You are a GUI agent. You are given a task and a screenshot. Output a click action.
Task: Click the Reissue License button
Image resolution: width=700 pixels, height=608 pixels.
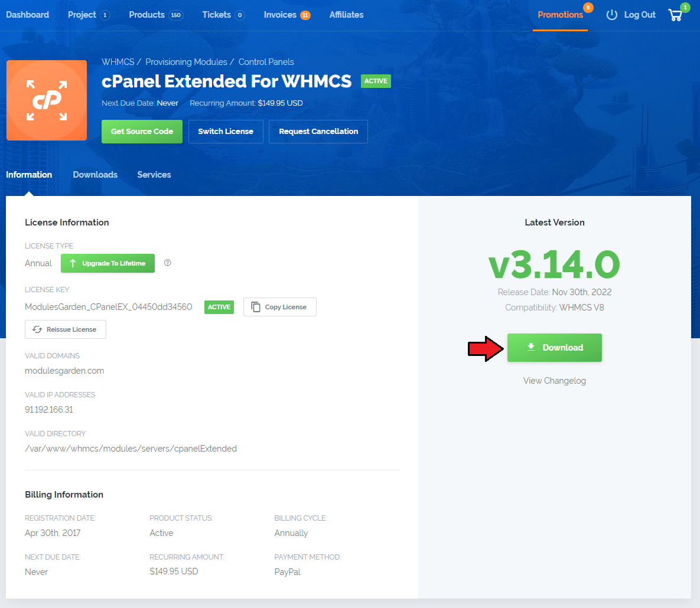tap(66, 329)
